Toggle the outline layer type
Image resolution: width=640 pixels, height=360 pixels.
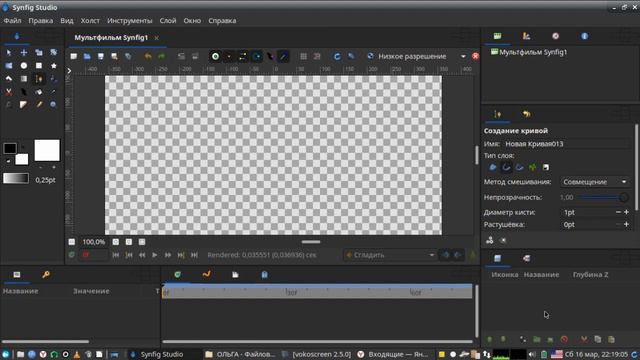click(x=506, y=167)
